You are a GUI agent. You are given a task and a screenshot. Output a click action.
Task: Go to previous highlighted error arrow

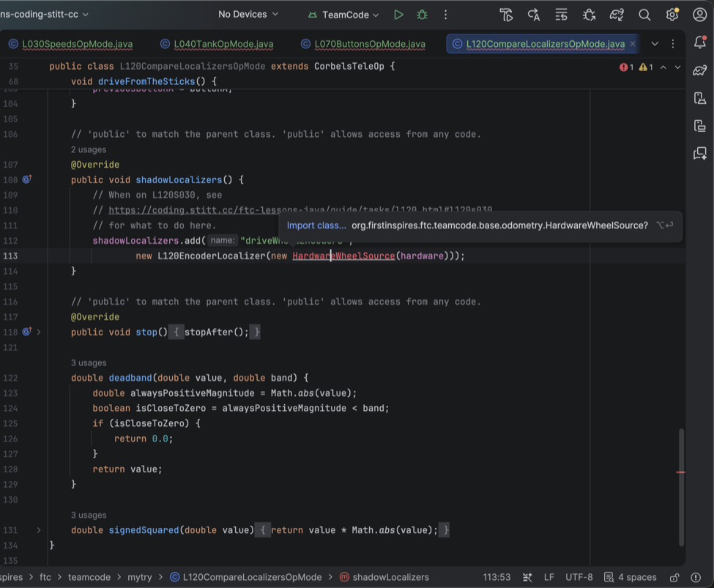(663, 67)
